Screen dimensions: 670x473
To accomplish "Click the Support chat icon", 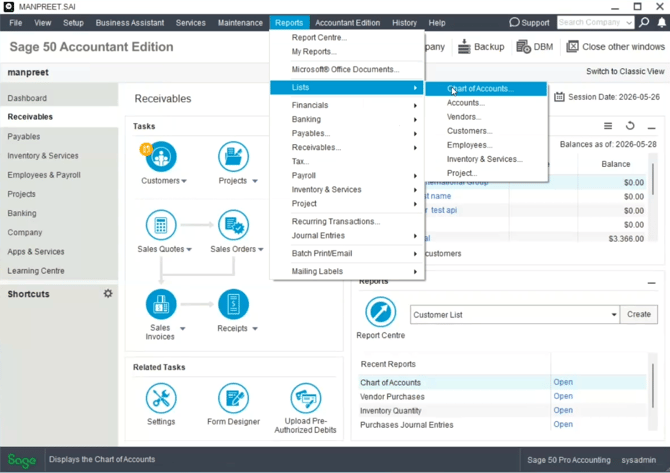I will pyautogui.click(x=514, y=22).
